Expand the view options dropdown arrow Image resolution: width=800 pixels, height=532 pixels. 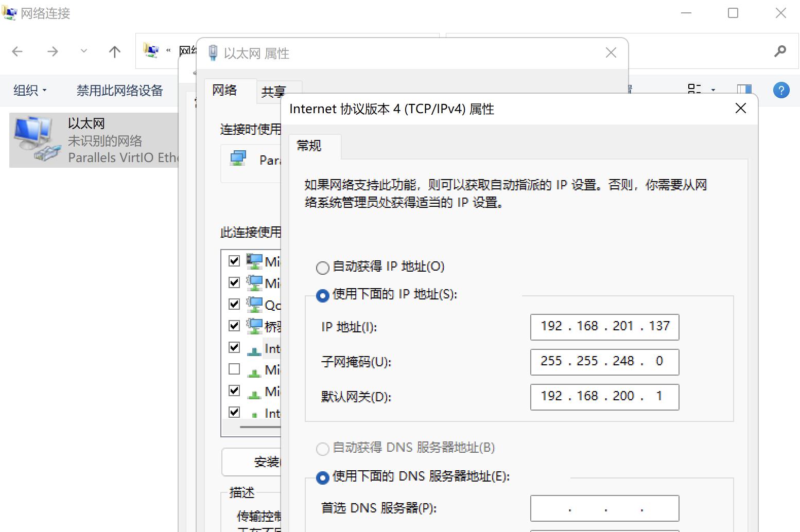pyautogui.click(x=713, y=90)
